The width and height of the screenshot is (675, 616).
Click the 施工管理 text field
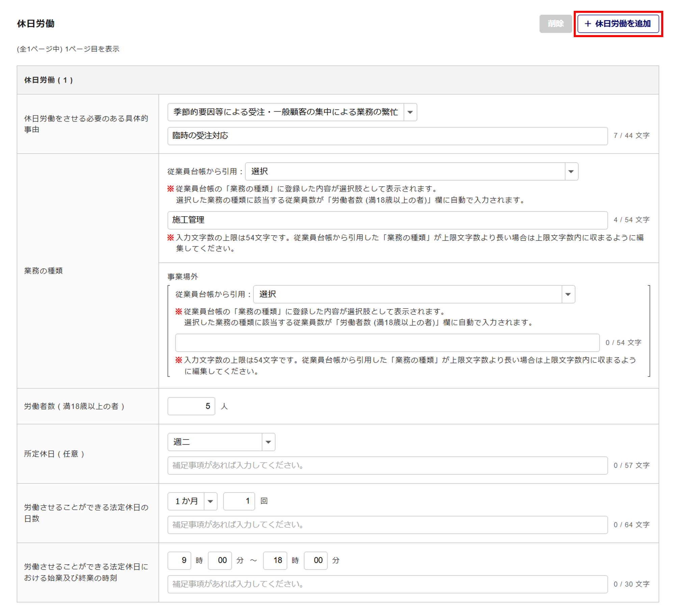coord(387,220)
